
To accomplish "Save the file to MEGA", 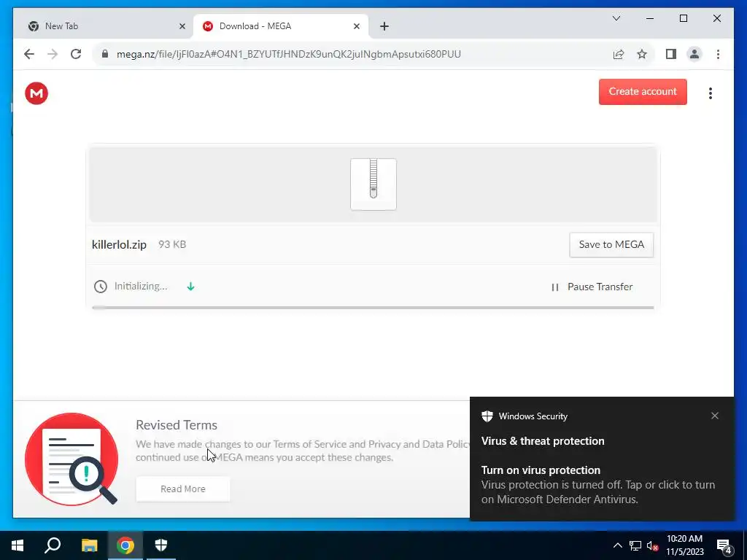I will [x=611, y=245].
